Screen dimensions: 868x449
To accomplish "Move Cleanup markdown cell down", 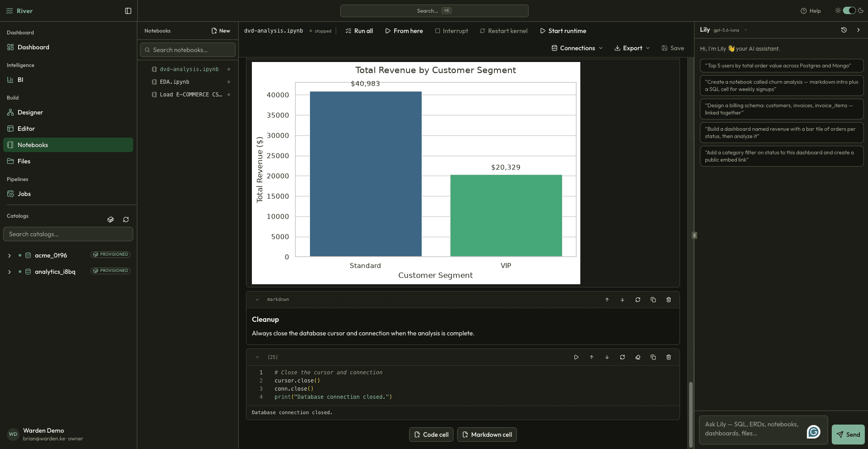I will tap(622, 300).
